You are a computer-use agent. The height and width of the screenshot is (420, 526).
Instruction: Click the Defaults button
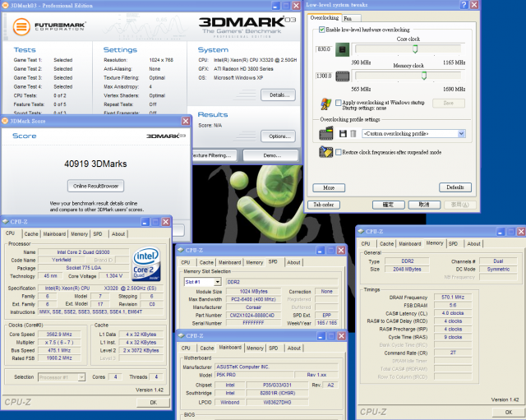(x=455, y=187)
